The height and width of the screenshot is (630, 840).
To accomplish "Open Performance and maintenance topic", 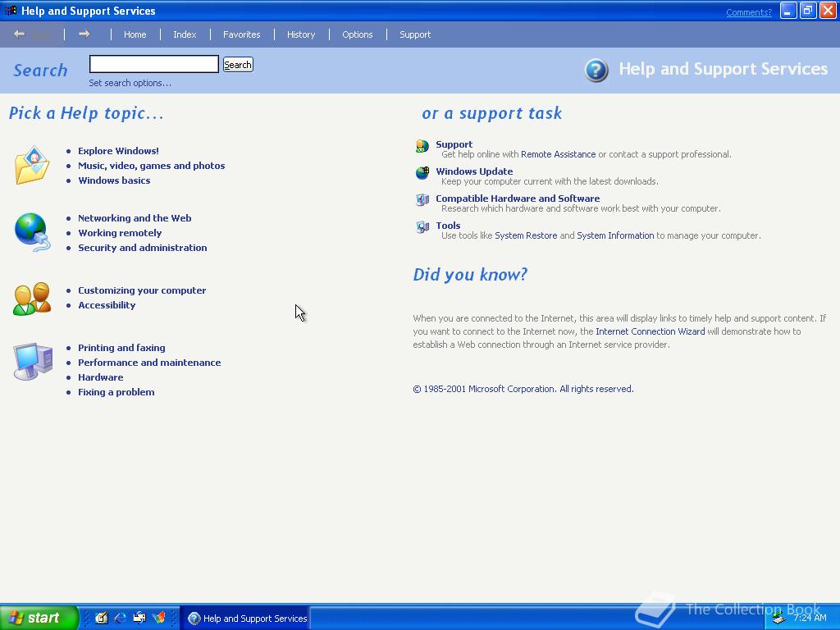I will pos(149,363).
